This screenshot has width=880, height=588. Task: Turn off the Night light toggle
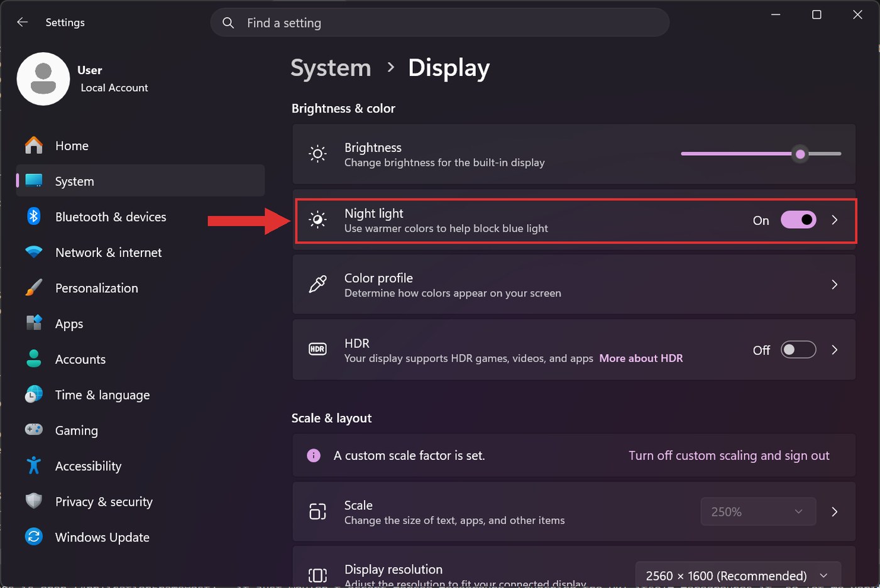(798, 220)
